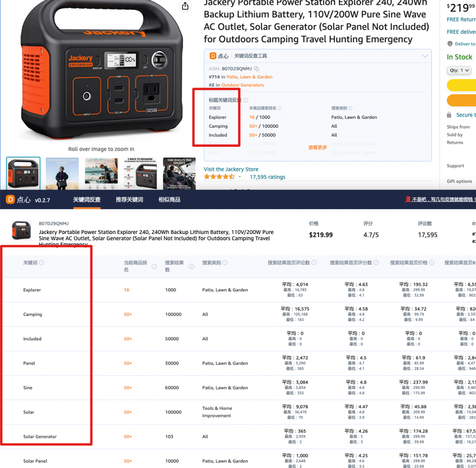476x468 pixels.
Task: Click the orange 点心 logo in the keyword tool panel
Action: (x=213, y=56)
